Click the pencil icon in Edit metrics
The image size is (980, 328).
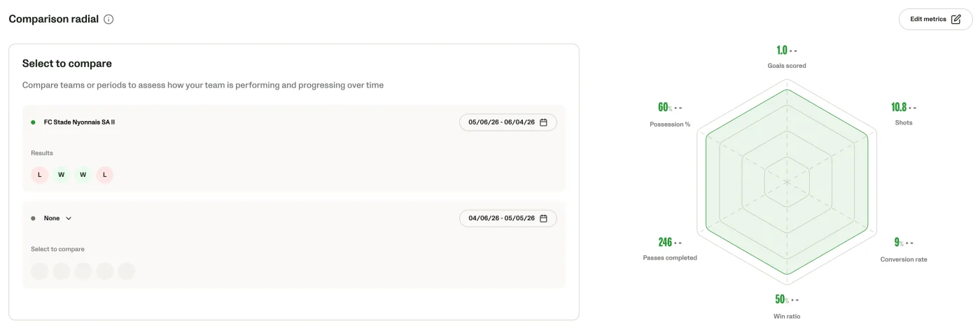[x=956, y=20]
